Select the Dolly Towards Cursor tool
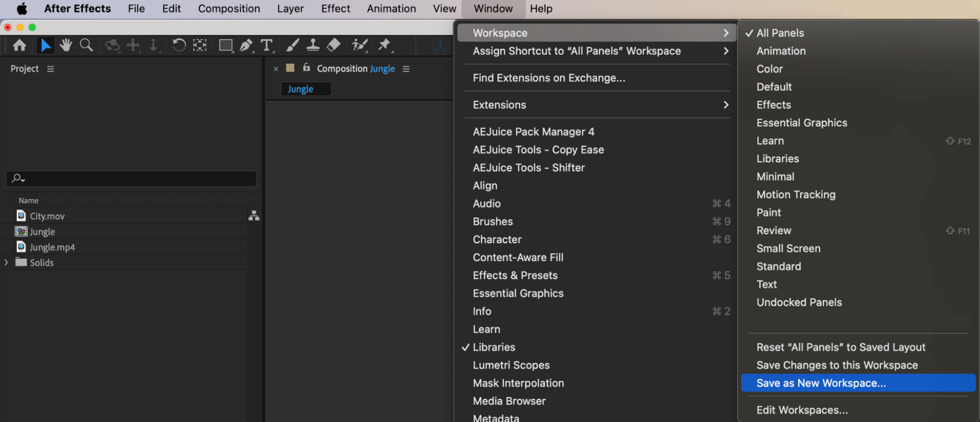980x422 pixels. coord(154,46)
